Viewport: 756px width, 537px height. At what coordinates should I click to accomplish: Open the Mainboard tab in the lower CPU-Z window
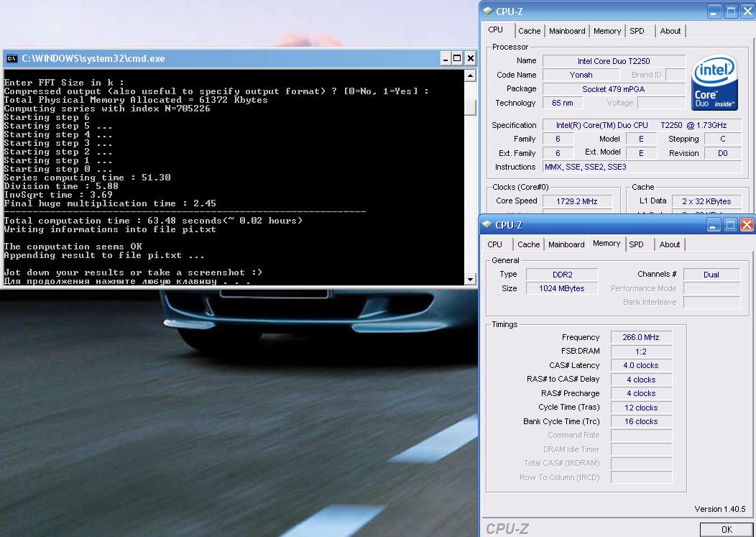(566, 244)
